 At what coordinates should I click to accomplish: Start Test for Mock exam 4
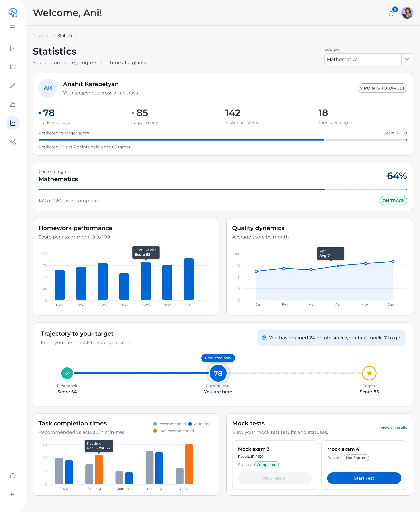(x=364, y=478)
